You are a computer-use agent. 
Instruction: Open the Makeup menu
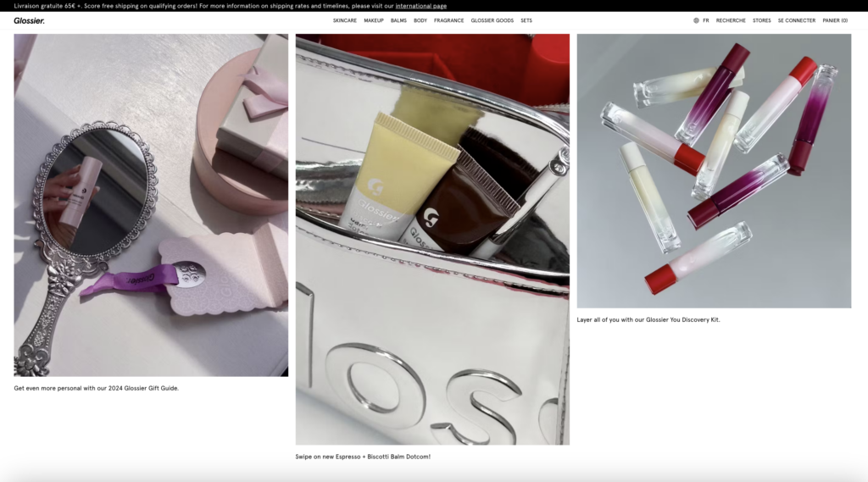pos(374,20)
